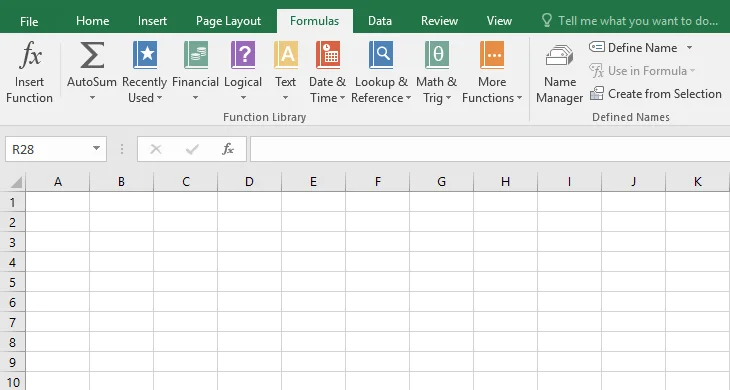730x390 pixels.
Task: Open the File tab
Action: tap(29, 21)
